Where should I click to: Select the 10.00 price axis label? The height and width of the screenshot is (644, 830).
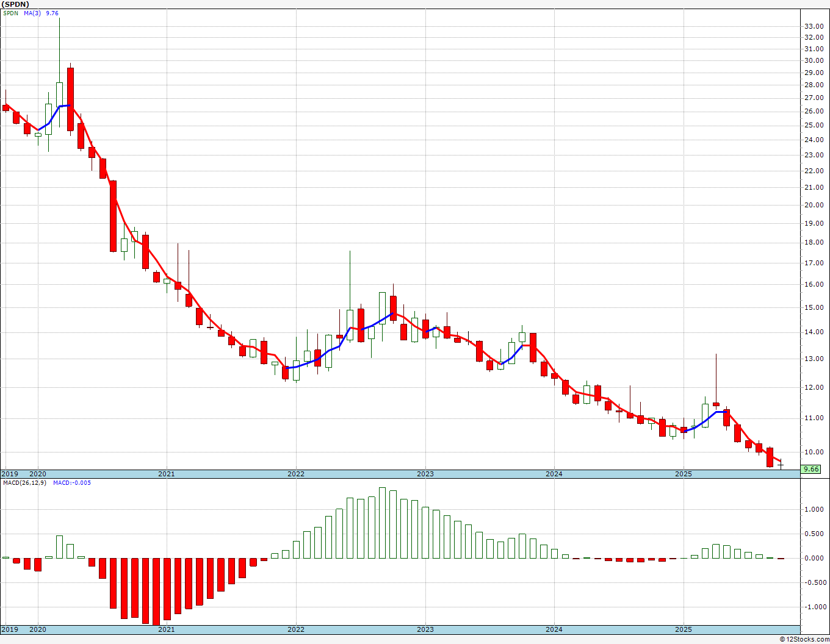[814, 452]
